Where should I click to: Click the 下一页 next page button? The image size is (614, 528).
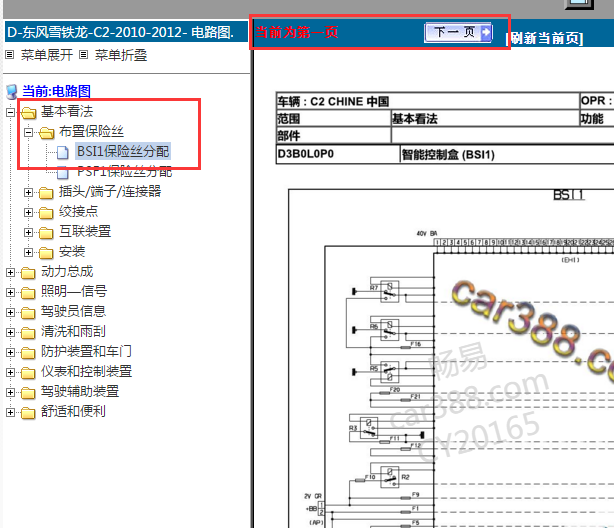[x=458, y=32]
